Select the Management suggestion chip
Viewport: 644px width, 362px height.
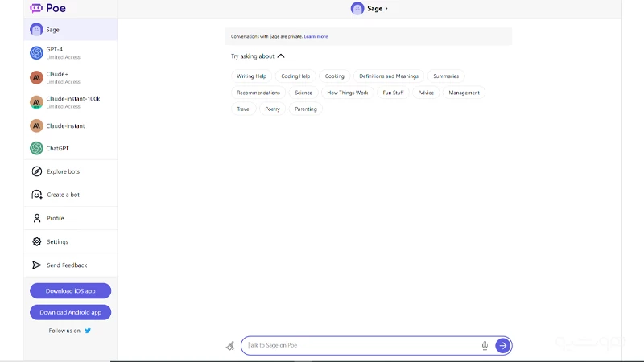point(464,93)
